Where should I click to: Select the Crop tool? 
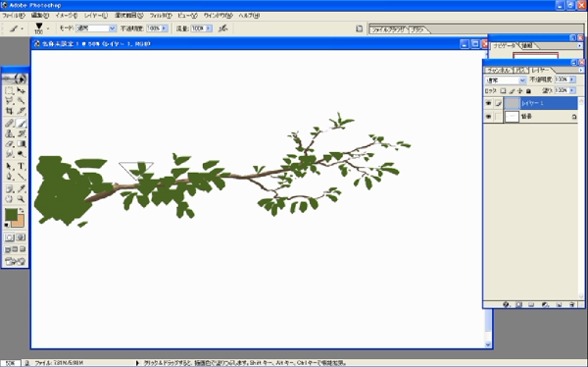(x=10, y=111)
